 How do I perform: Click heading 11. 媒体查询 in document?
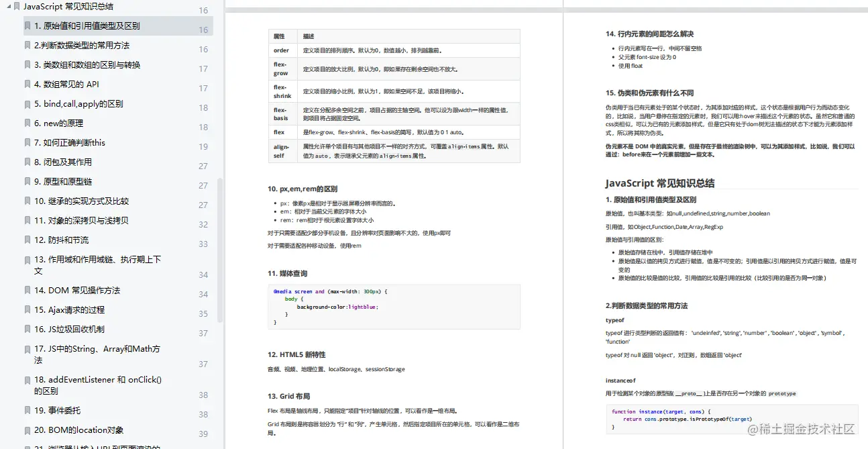(288, 274)
